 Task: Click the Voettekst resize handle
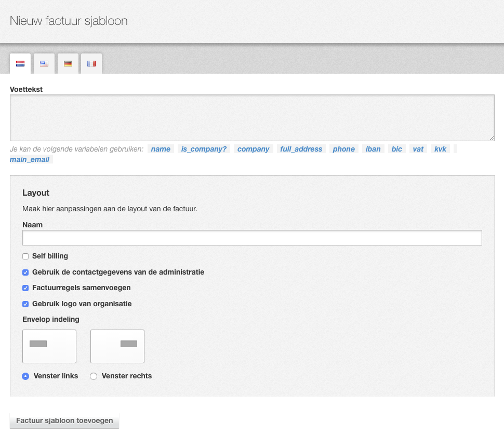point(492,139)
